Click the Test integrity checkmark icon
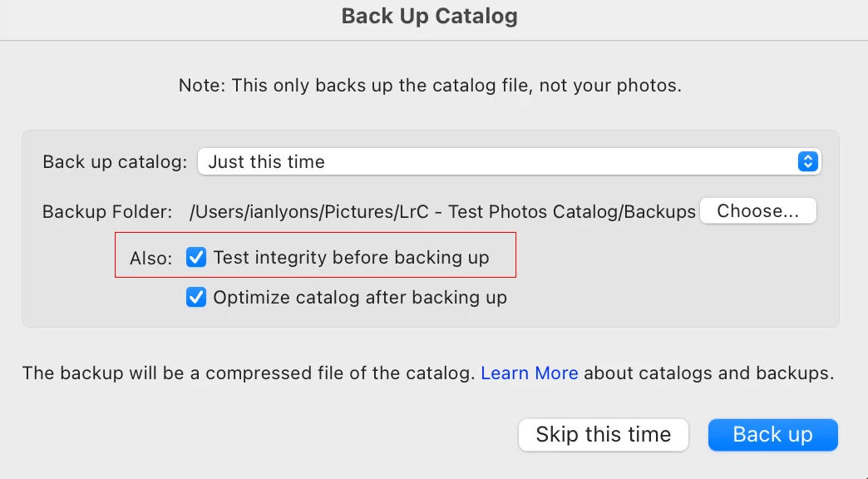 (196, 258)
